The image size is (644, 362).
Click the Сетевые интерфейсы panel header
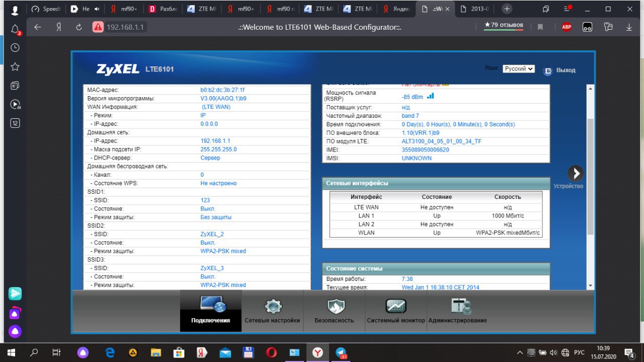pos(436,183)
